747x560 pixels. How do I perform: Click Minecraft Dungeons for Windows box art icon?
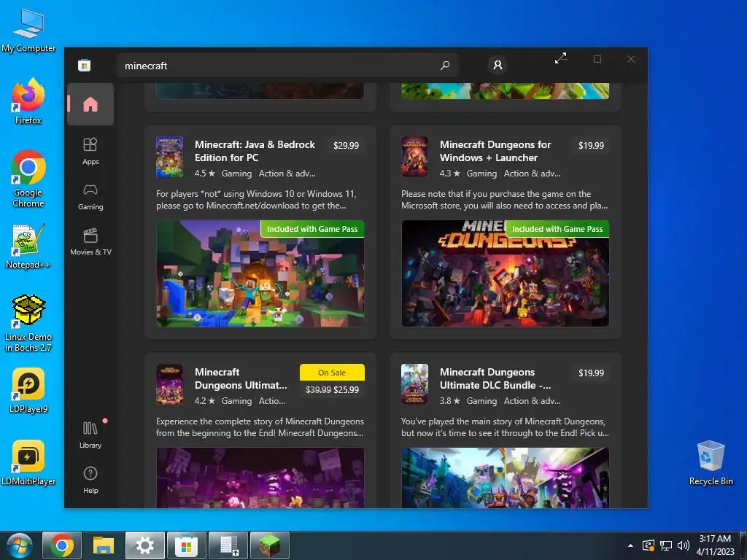pyautogui.click(x=414, y=157)
